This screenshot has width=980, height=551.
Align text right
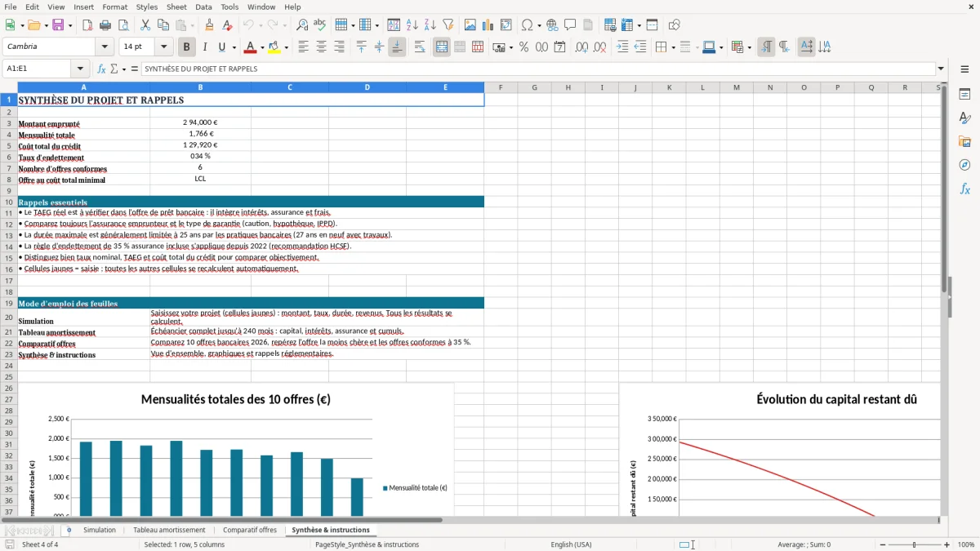340,47
